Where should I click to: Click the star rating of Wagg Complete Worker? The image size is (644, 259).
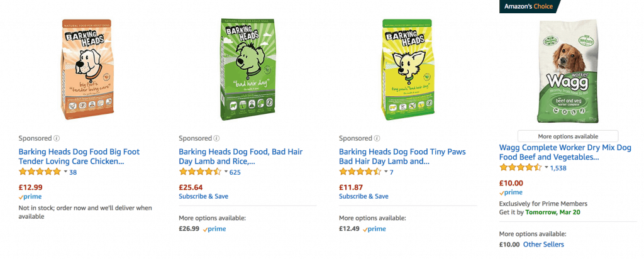pos(520,168)
